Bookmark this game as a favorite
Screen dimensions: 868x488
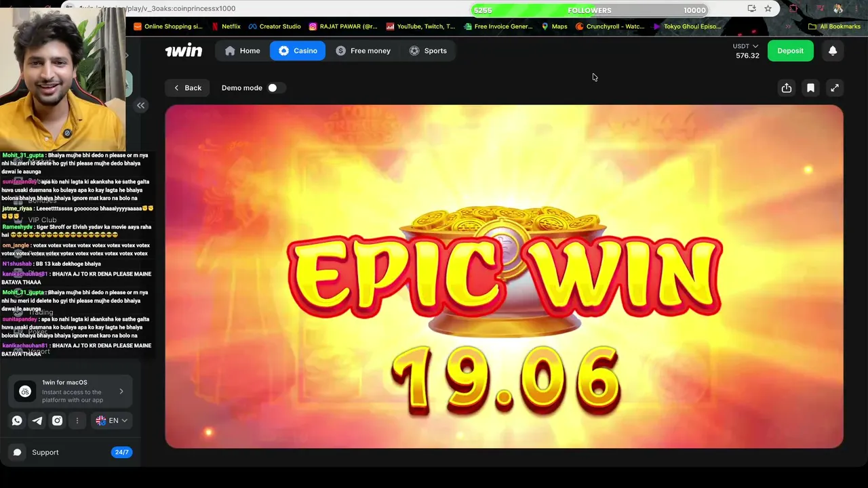coord(810,88)
